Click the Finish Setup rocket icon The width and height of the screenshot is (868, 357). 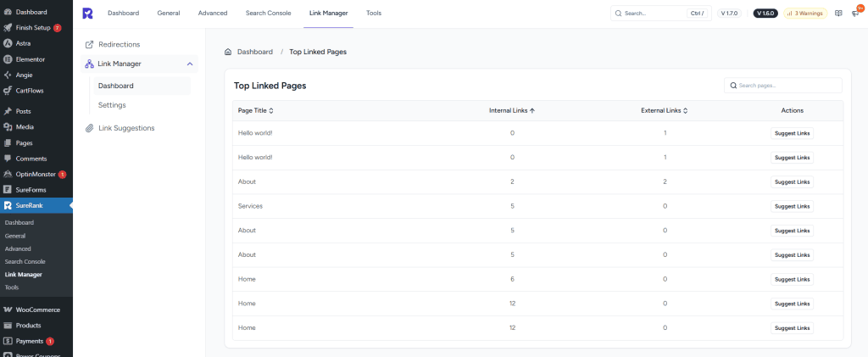(8, 28)
